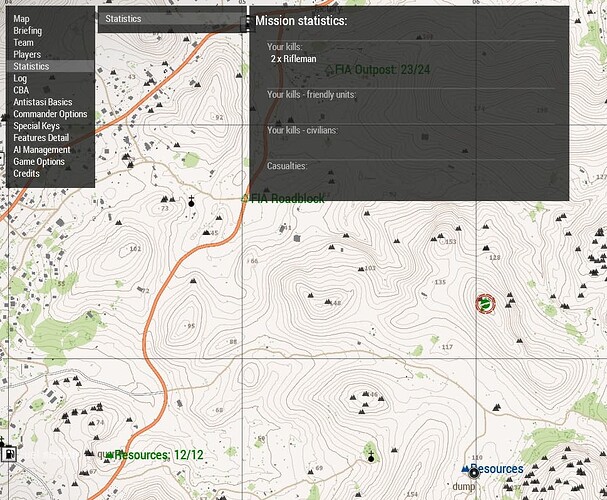Viewport: 607px width, 500px height.
Task: Click the FIA Roadblock marker icon
Action: click(x=244, y=199)
